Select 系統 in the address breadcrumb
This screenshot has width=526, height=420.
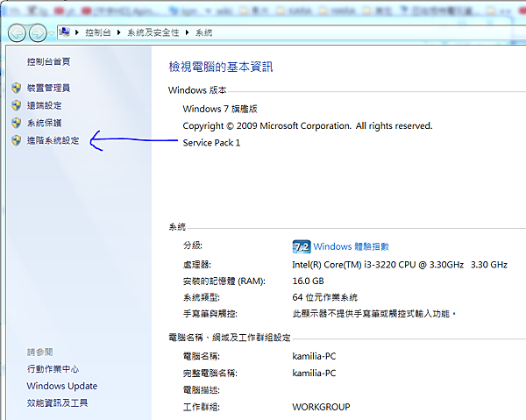(204, 32)
